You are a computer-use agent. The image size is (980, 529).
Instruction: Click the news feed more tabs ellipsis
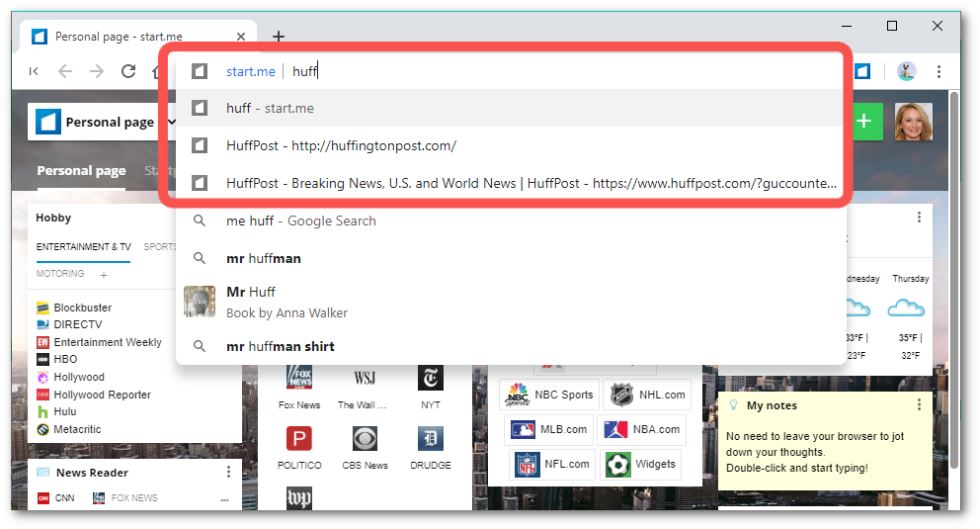pyautogui.click(x=224, y=499)
